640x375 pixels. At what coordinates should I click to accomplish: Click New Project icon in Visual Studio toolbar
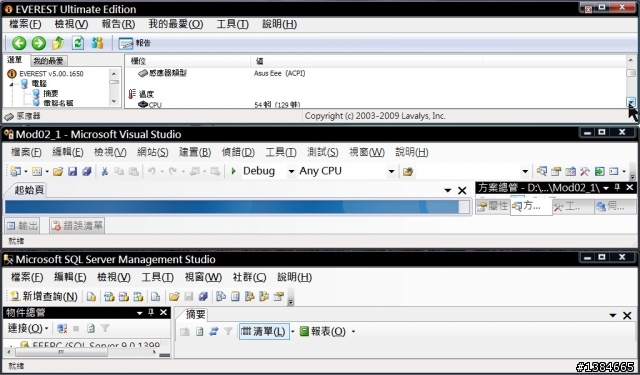click(16, 171)
